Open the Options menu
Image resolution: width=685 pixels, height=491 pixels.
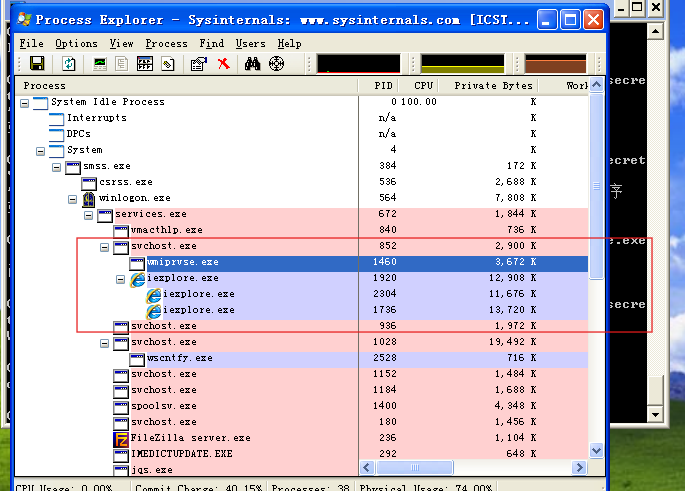coord(76,44)
